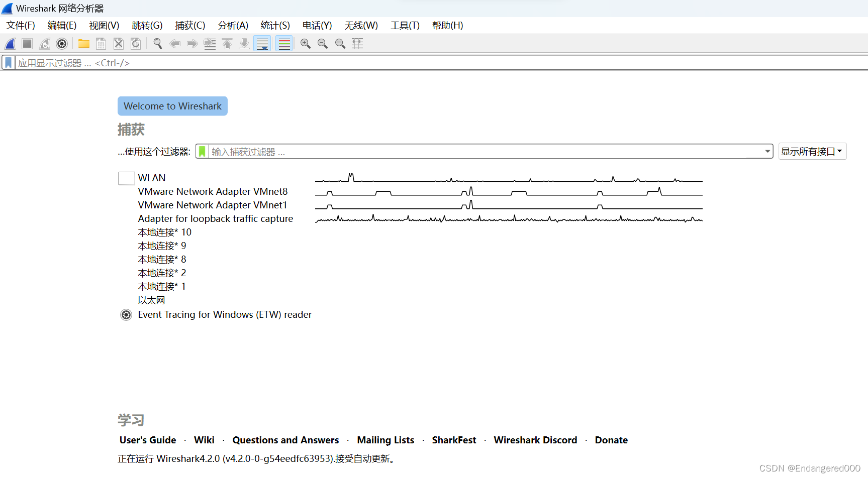This screenshot has height=478, width=868.
Task: Open a capture file with the folder icon
Action: coord(84,44)
